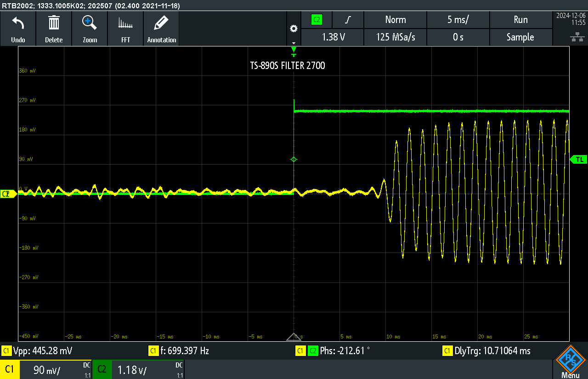The width and height of the screenshot is (588, 379).
Task: Toggle the Run acquisition state
Action: (x=520, y=20)
